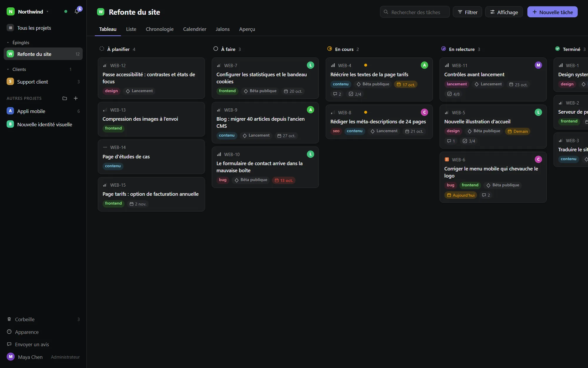Image resolution: width=588 pixels, height=368 pixels.
Task: Open the Filtrer dropdown
Action: point(467,12)
